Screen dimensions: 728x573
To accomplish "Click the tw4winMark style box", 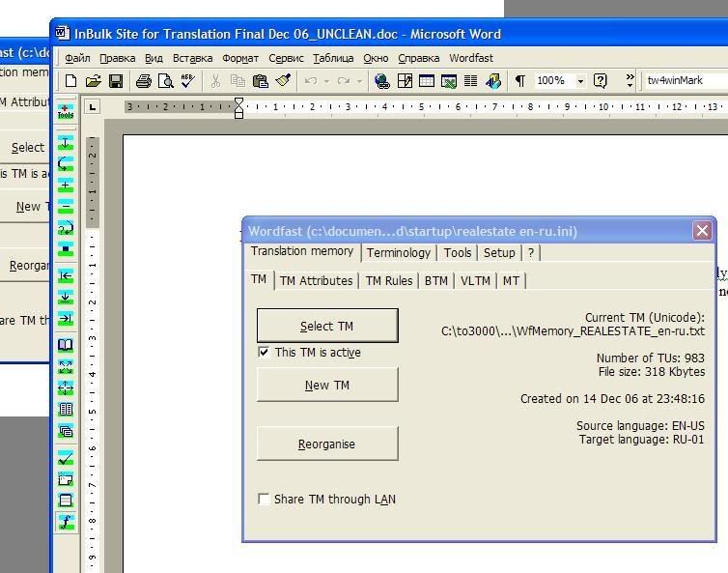I will pos(686,80).
